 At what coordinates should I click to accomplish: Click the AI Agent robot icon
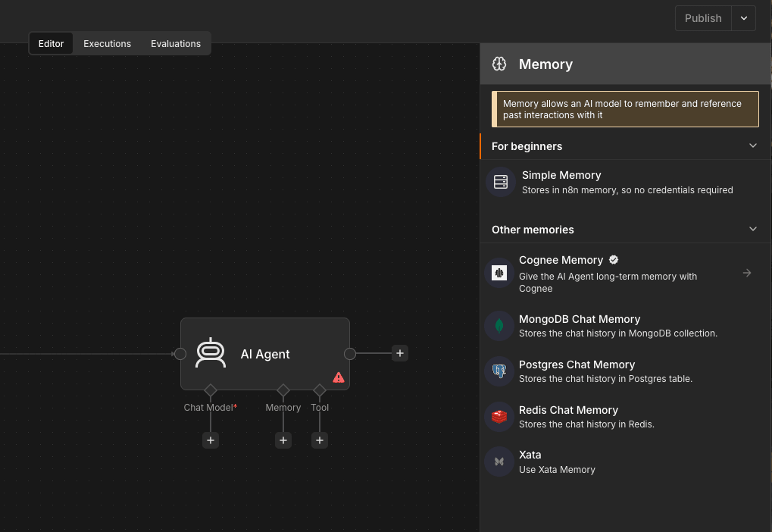(x=211, y=353)
